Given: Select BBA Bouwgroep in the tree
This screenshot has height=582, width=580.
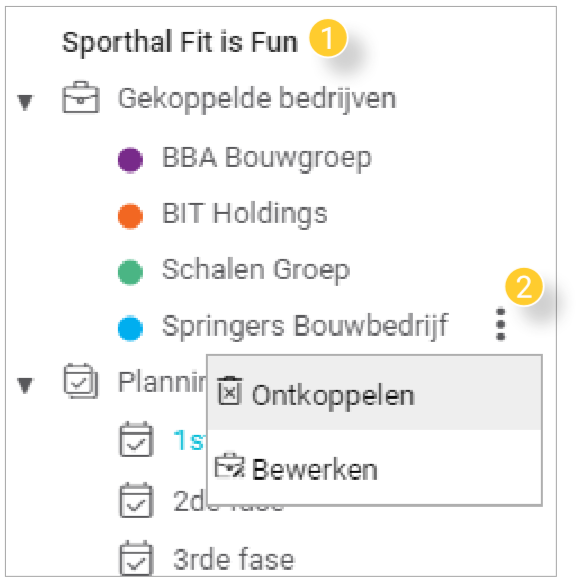Looking at the screenshot, I should 266,158.
